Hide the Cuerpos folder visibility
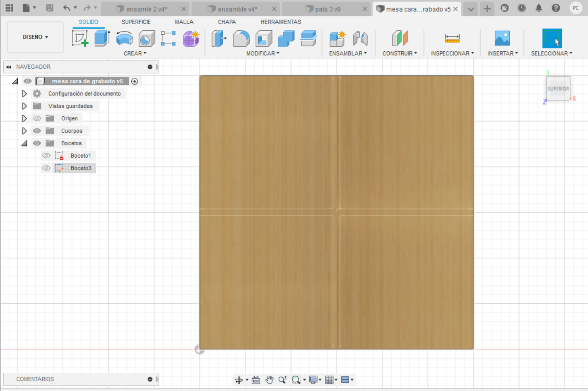 (37, 131)
